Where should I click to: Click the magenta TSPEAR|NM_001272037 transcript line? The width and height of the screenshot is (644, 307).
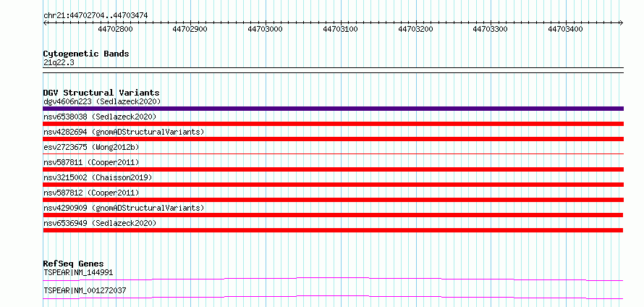[x=333, y=297]
